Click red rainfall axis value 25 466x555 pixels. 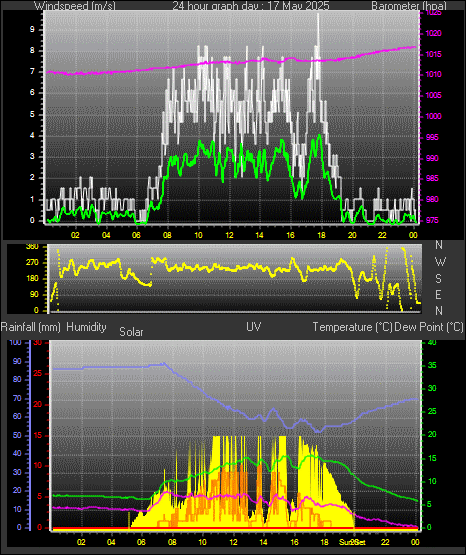click(38, 373)
